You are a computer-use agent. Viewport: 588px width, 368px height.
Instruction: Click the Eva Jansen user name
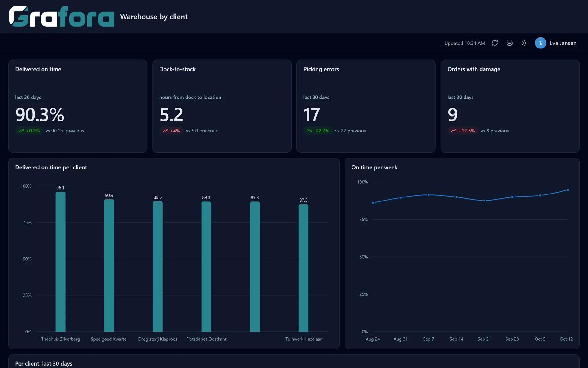[563, 43]
